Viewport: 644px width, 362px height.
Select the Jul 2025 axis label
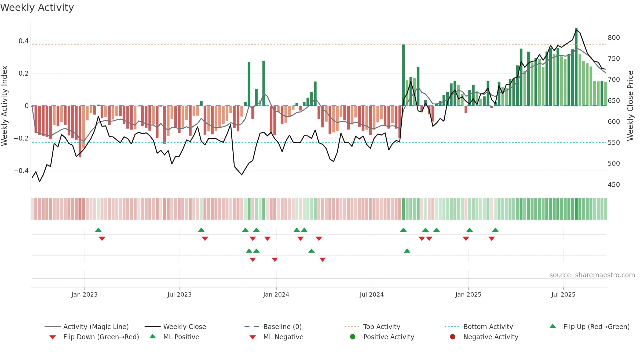tap(563, 295)
